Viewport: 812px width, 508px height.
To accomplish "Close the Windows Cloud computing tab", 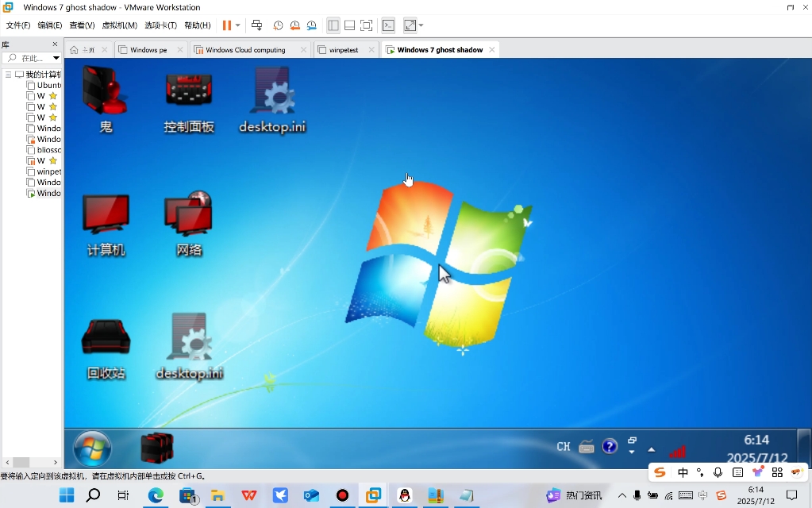I will coord(303,50).
